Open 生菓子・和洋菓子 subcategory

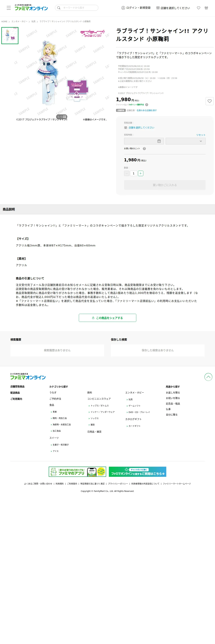click(x=61, y=445)
